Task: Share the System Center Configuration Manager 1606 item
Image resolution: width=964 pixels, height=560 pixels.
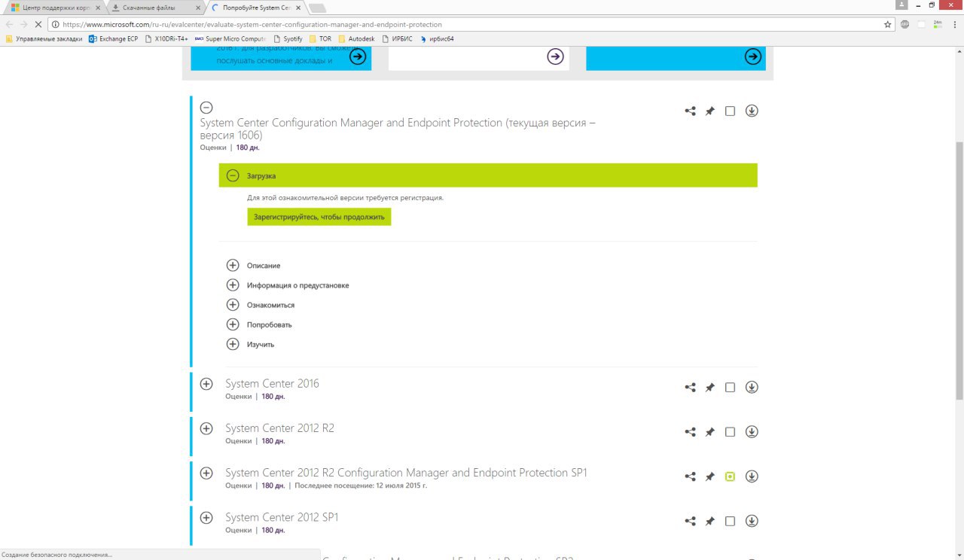Action: pyautogui.click(x=690, y=111)
